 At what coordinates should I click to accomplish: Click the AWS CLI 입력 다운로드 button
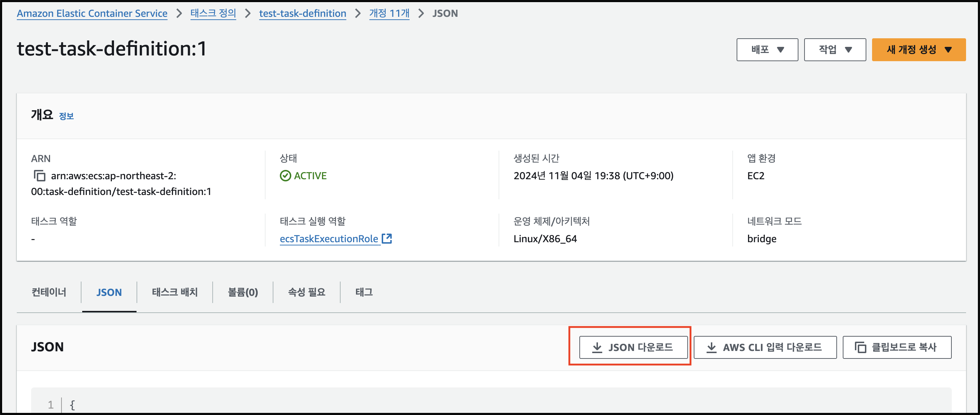(x=765, y=347)
